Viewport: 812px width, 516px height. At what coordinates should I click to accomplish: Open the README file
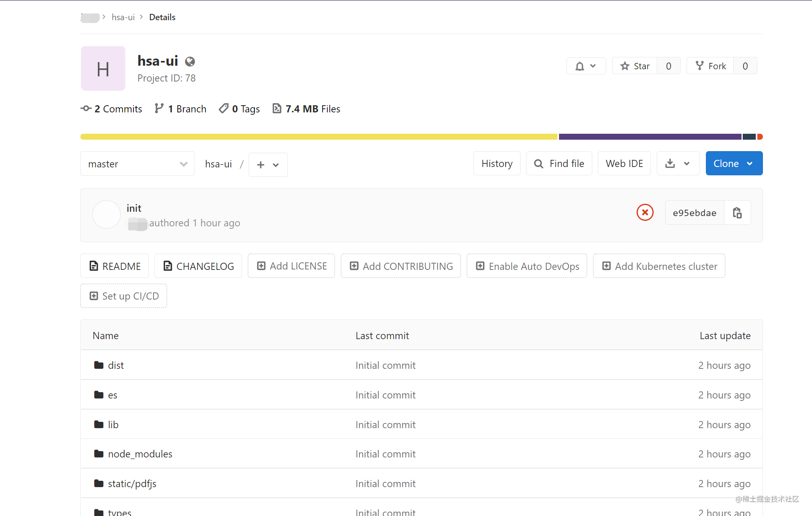tap(115, 266)
